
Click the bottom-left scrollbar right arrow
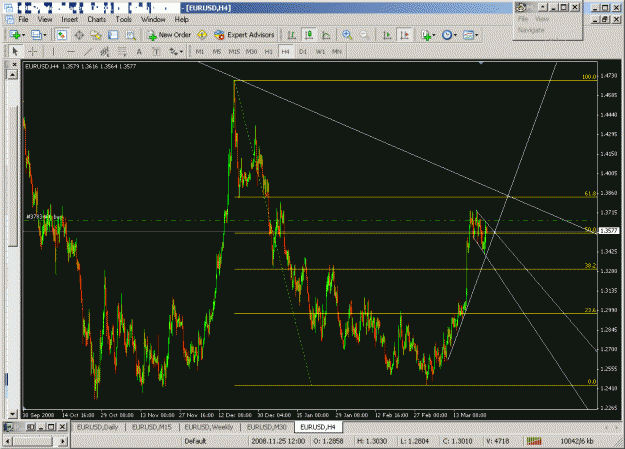(63, 441)
